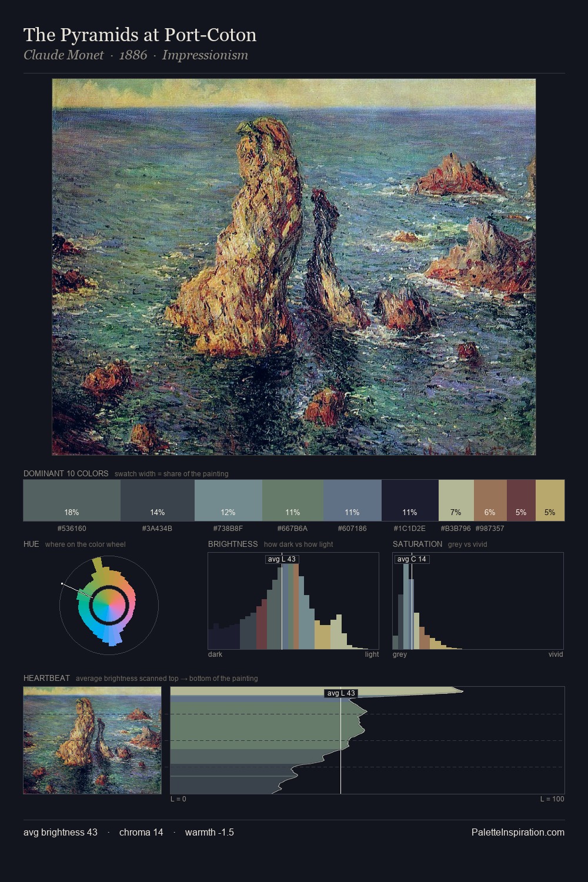
Task: Choose the 12% blue-grey swatch #738B8F
Action: click(228, 500)
